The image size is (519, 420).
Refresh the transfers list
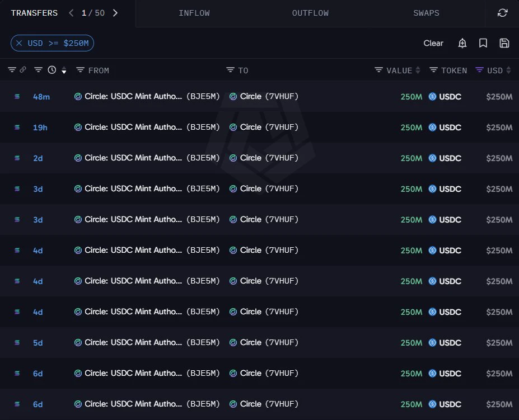pos(502,13)
